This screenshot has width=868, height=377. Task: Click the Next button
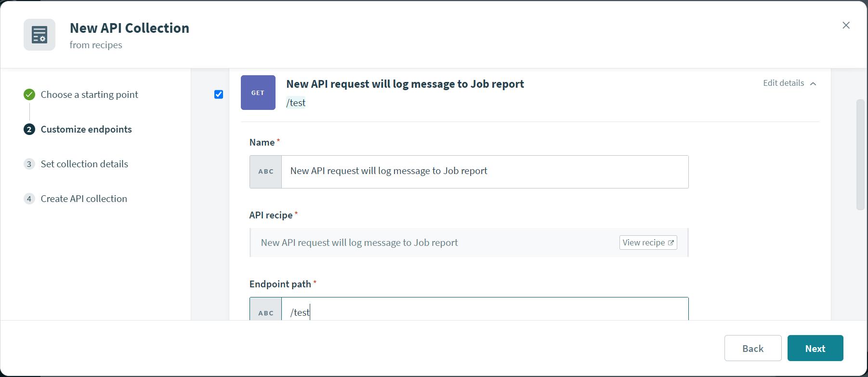[x=815, y=348]
